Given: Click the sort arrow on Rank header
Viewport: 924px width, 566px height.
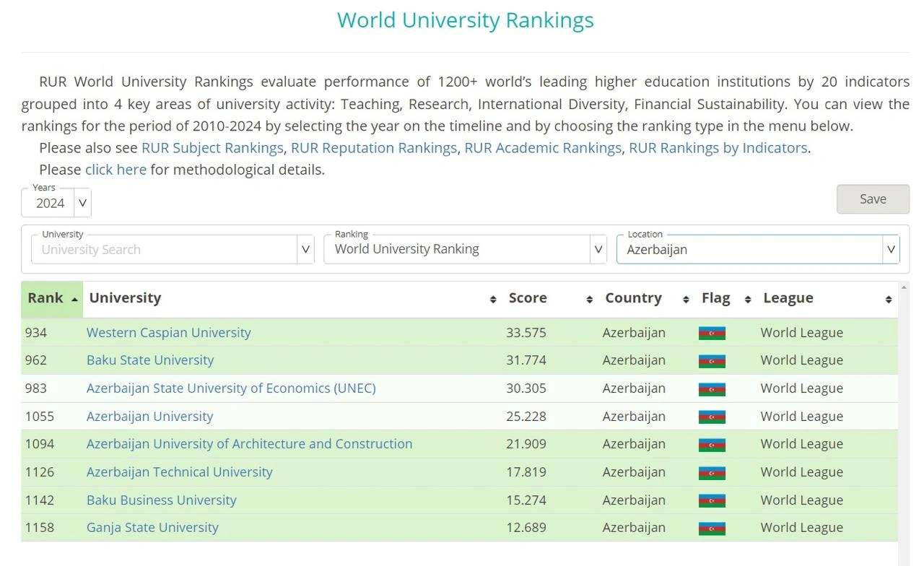Looking at the screenshot, I should (x=74, y=299).
